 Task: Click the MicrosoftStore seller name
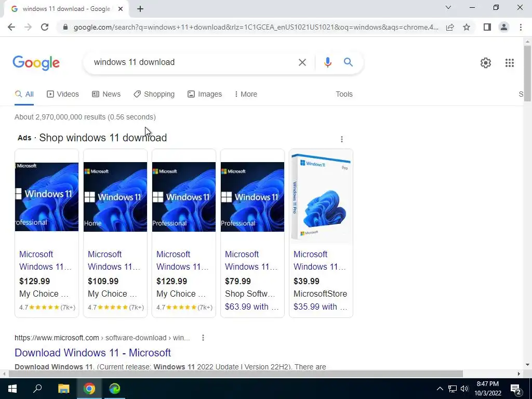click(320, 294)
